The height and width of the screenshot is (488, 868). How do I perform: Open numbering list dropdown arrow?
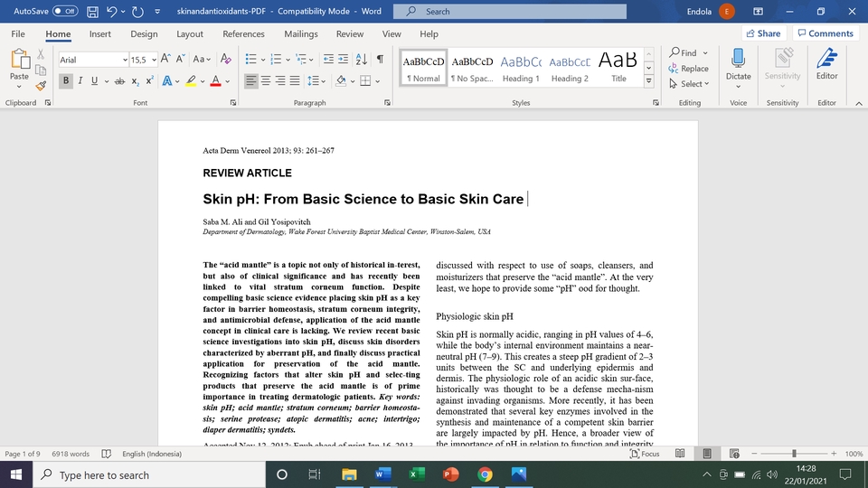(x=288, y=60)
